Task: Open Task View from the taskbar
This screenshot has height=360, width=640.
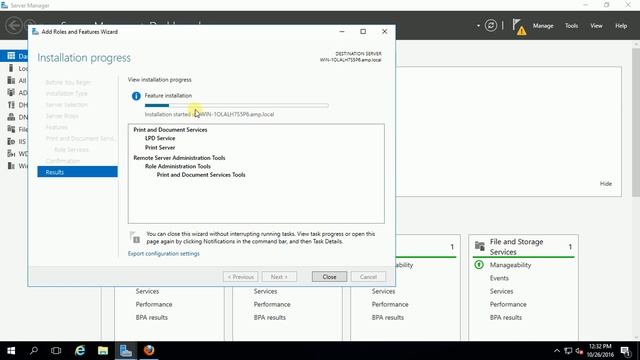Action: [x=56, y=351]
